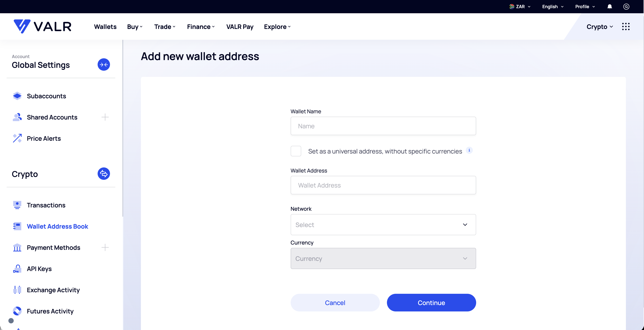The width and height of the screenshot is (644, 330).
Task: Go to Wallets in the navigation
Action: pyautogui.click(x=105, y=27)
